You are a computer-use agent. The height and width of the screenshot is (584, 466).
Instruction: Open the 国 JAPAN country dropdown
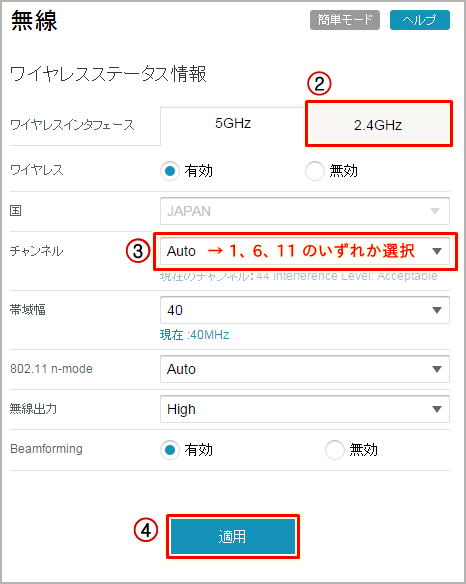pyautogui.click(x=305, y=211)
